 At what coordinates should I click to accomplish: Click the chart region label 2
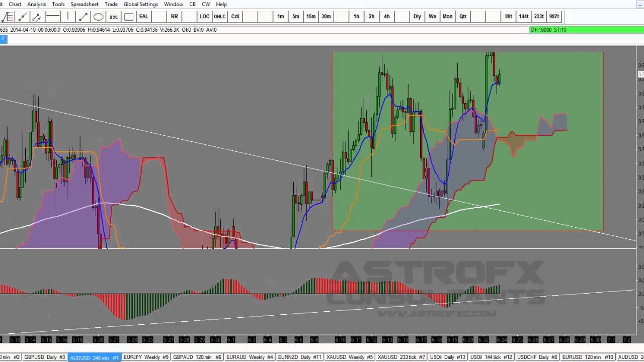click(3, 39)
